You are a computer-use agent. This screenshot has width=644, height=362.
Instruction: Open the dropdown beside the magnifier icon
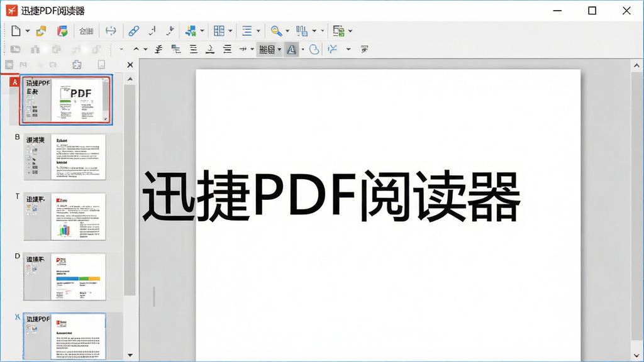(x=287, y=31)
